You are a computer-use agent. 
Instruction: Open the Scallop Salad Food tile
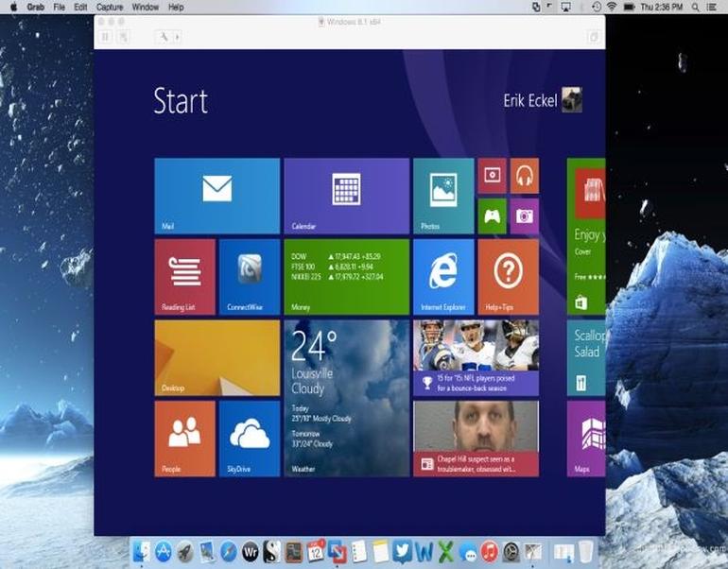click(x=586, y=358)
